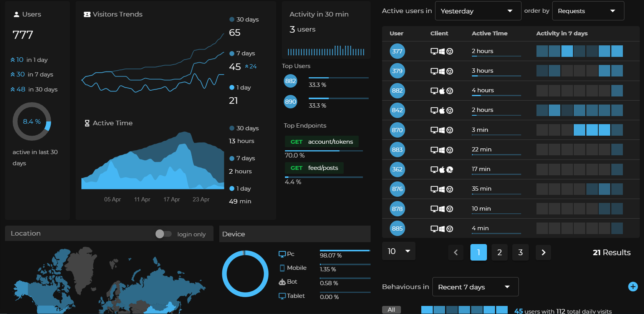Toggle the login only switch
Screen dimensions: 644x314
pyautogui.click(x=163, y=234)
